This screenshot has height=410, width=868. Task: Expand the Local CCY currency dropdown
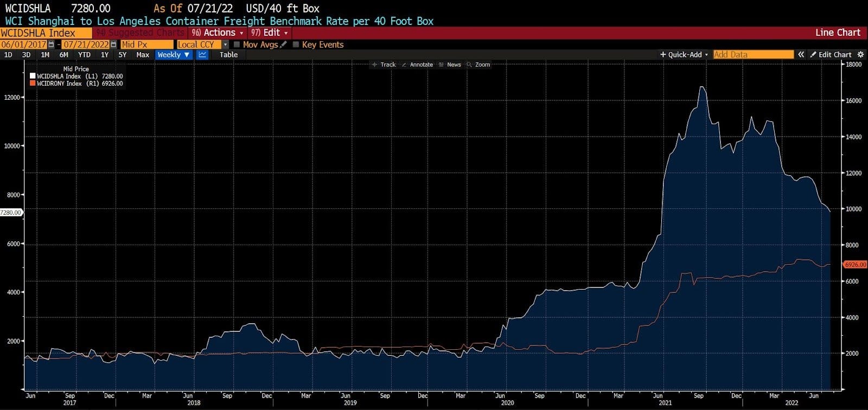(226, 44)
